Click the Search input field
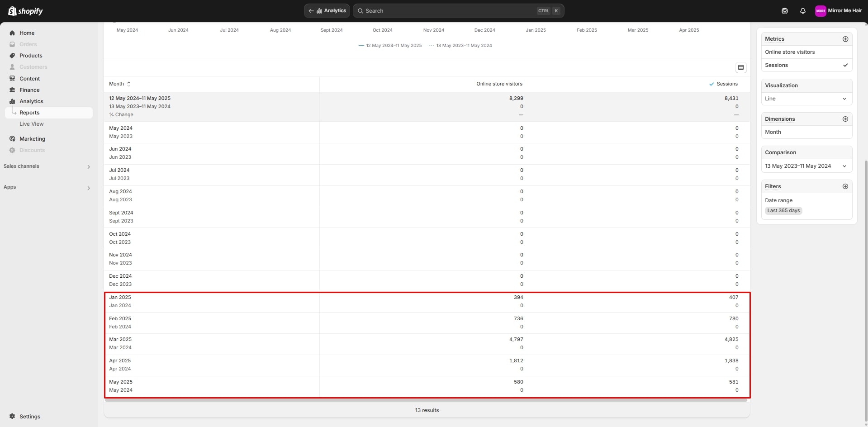 [448, 11]
